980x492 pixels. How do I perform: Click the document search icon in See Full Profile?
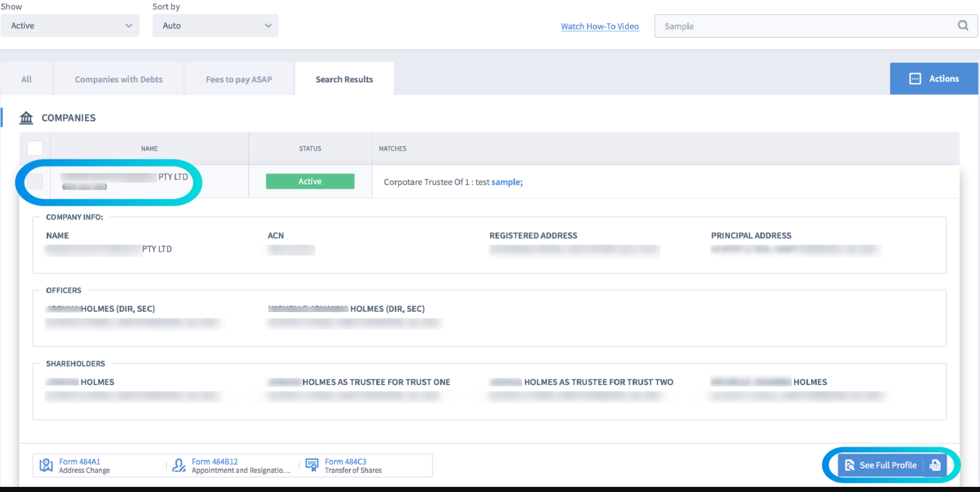(850, 465)
